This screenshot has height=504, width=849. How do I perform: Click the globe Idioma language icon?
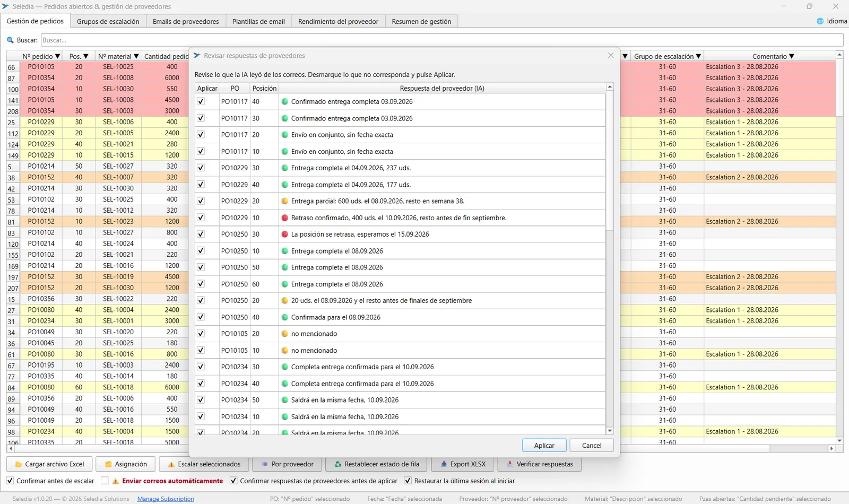pos(820,21)
